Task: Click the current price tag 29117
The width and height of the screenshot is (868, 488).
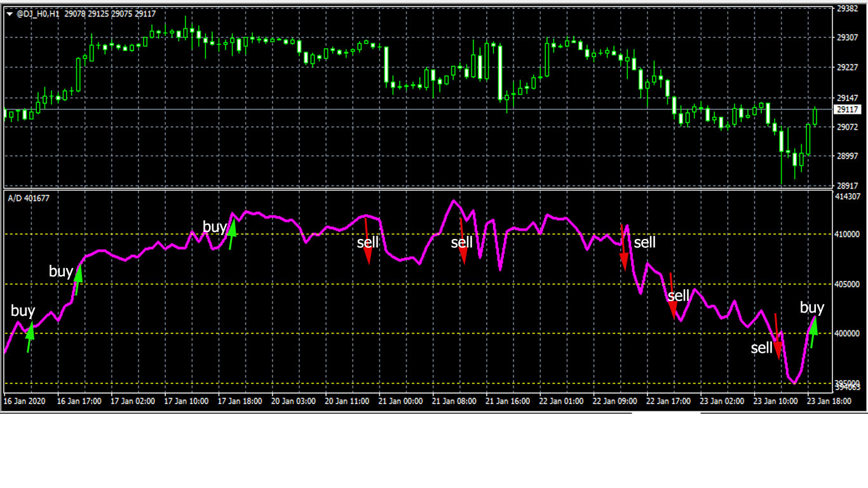Action: (848, 109)
